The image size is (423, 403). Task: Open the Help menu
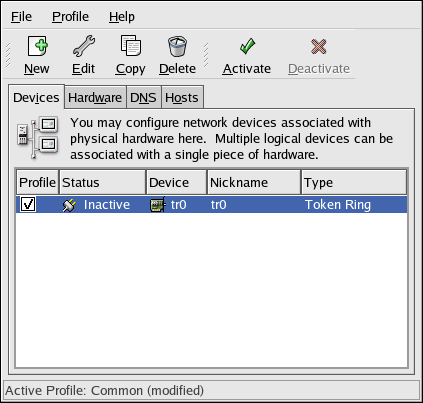click(122, 17)
